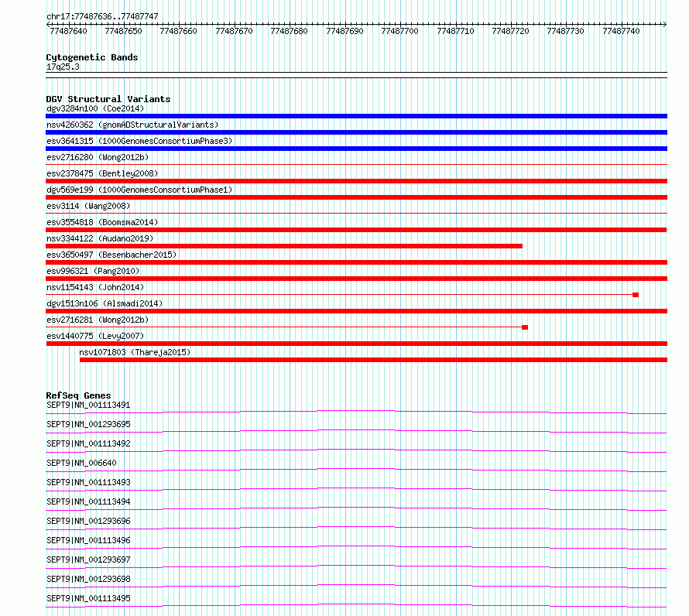Screen dimensions: 689x616
Task: Click ruler position 77487710
Action: click(x=456, y=31)
